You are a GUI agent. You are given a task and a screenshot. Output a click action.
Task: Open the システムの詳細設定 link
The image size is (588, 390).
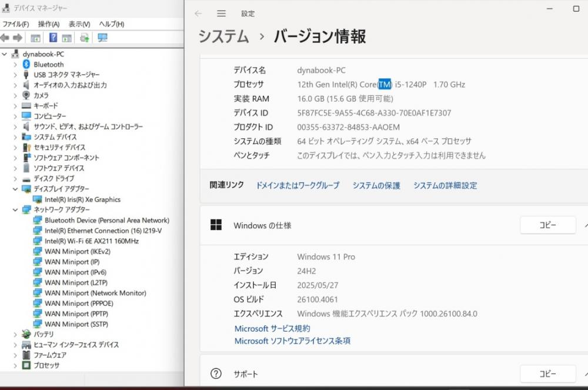tap(445, 185)
